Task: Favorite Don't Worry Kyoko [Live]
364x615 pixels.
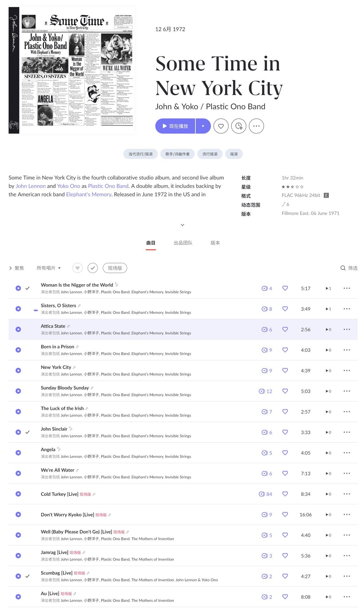Action: pyautogui.click(x=285, y=515)
